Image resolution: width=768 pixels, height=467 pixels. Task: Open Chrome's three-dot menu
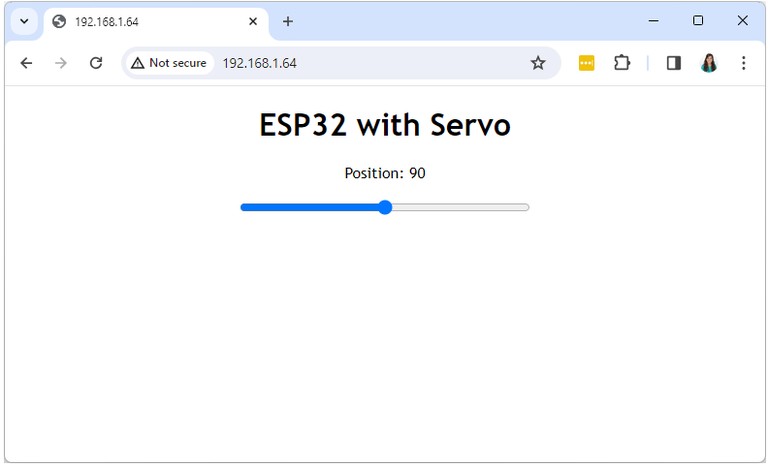click(743, 63)
